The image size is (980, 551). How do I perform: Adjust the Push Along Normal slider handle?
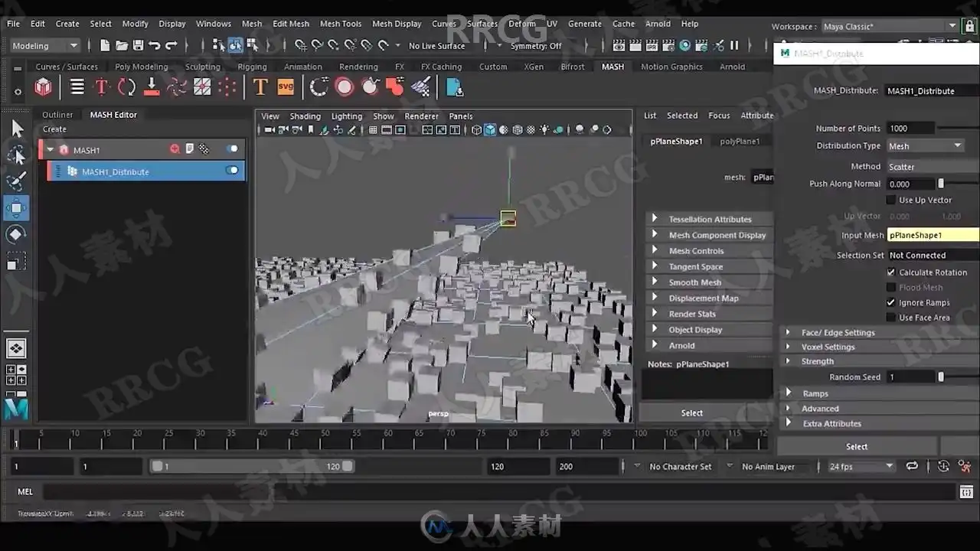941,184
